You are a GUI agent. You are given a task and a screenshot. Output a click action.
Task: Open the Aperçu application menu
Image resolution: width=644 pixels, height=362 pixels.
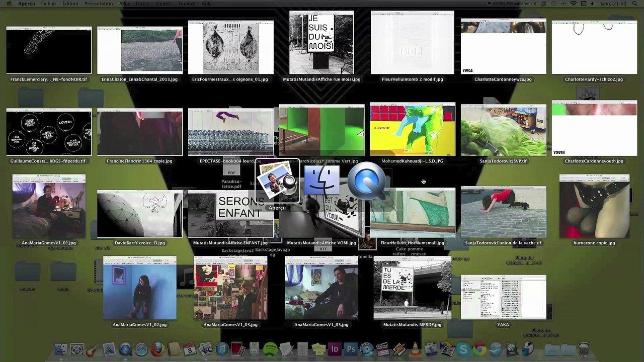[x=27, y=4]
